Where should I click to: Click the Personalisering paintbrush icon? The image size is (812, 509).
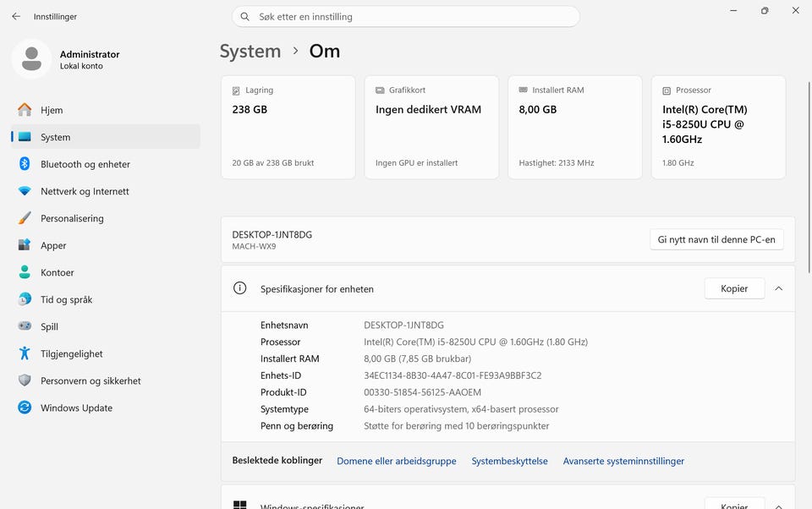click(25, 218)
